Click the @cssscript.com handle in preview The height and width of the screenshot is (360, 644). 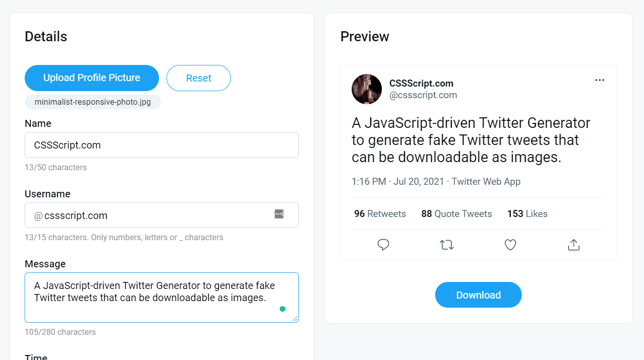click(423, 95)
